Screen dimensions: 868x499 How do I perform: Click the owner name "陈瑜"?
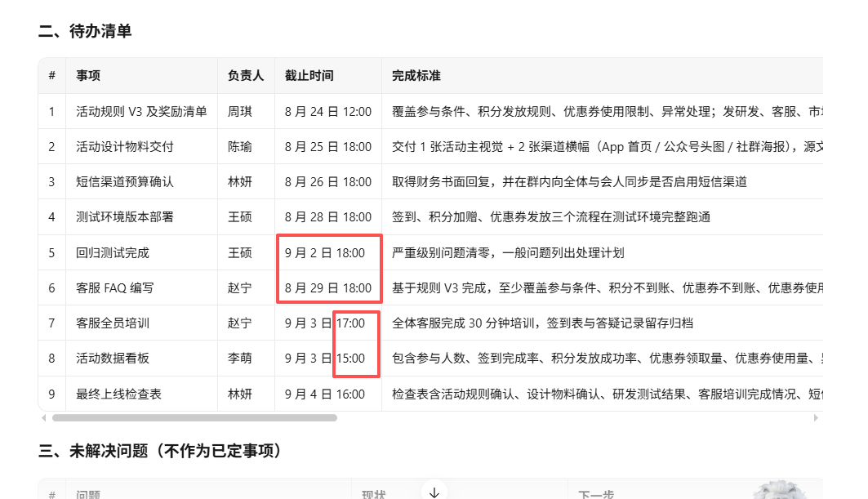[x=240, y=147]
